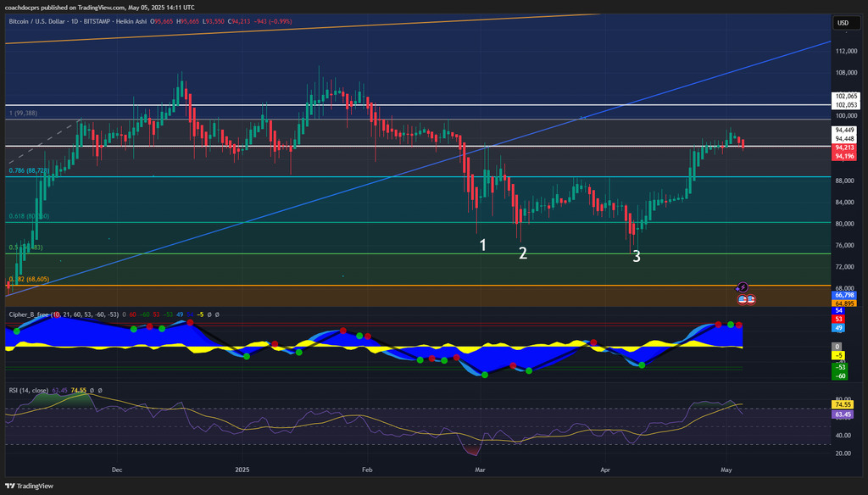Click the leftmost US flag event marker
Viewport: 868px width, 495px height.
pyautogui.click(x=743, y=299)
